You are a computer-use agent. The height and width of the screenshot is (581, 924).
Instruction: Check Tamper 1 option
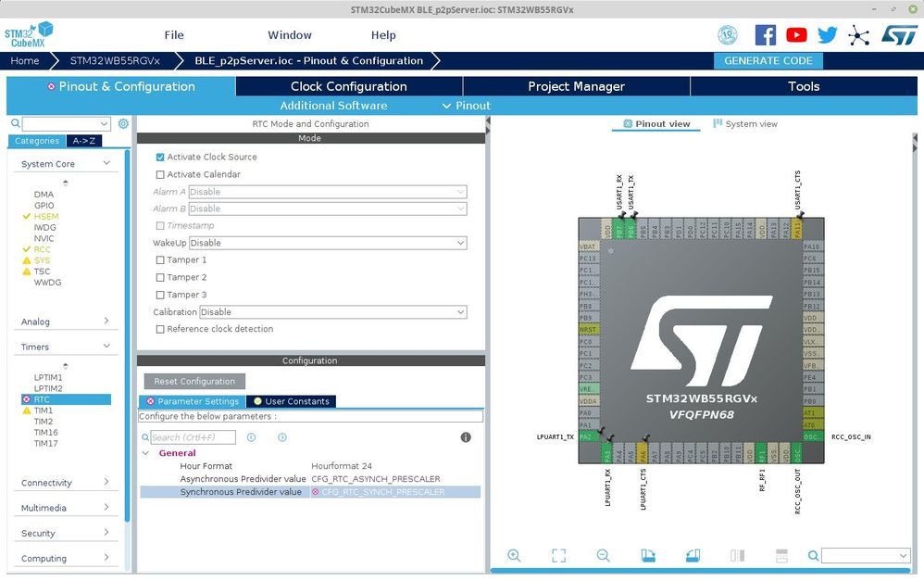pos(159,260)
